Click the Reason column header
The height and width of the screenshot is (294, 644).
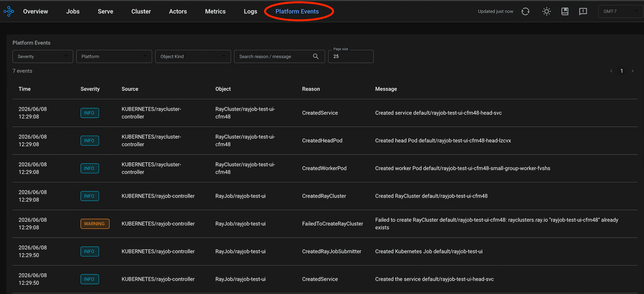(311, 89)
